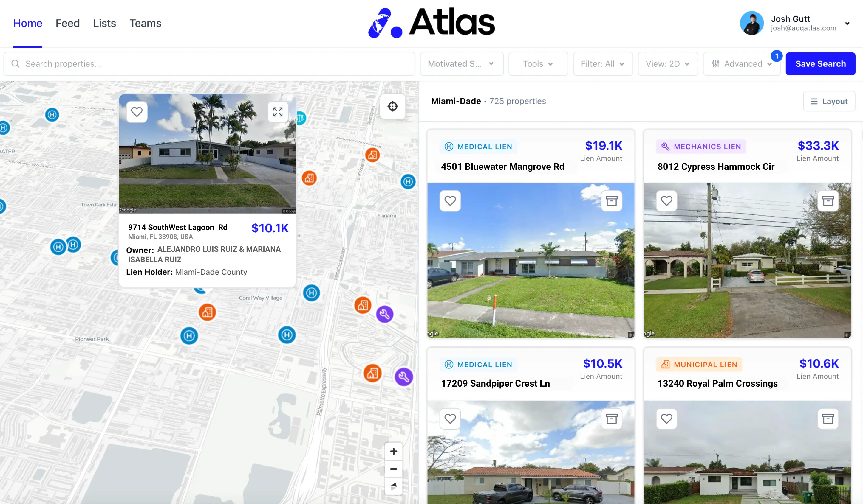Viewport: 863px width, 504px height.
Task: Archive the 8012 Cypress Hammock Cir listing
Action: pyautogui.click(x=828, y=200)
